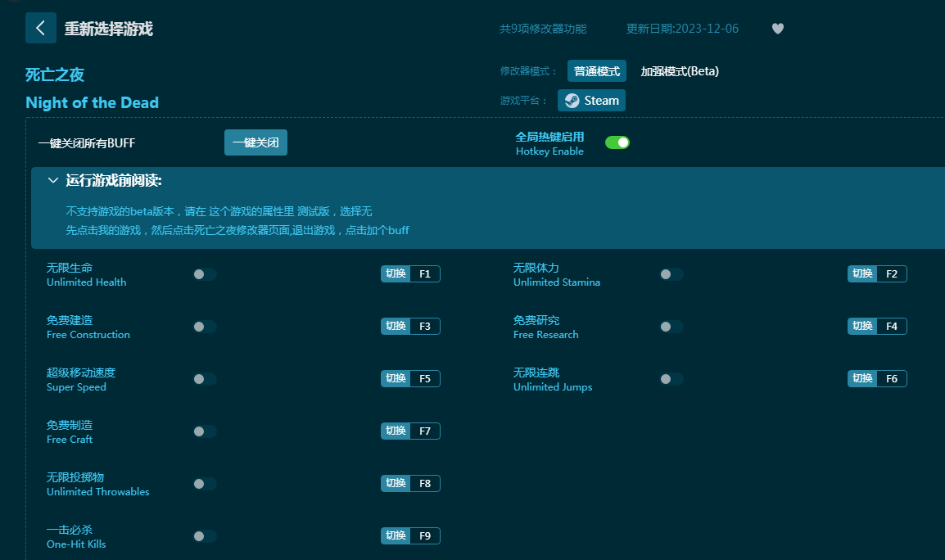Screen dimensions: 945x560
Task: Click 切换 button for F4 hotkey
Action: (x=862, y=326)
